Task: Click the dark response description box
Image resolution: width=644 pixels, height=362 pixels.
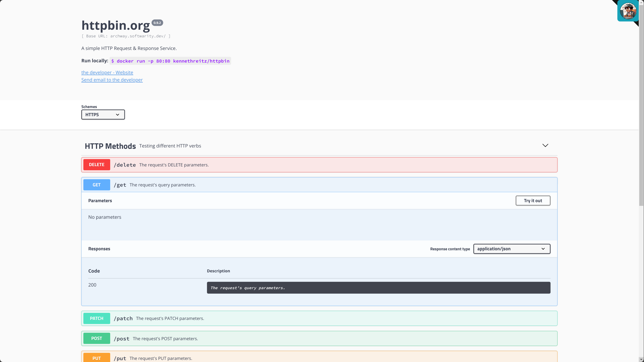Action: pyautogui.click(x=378, y=288)
